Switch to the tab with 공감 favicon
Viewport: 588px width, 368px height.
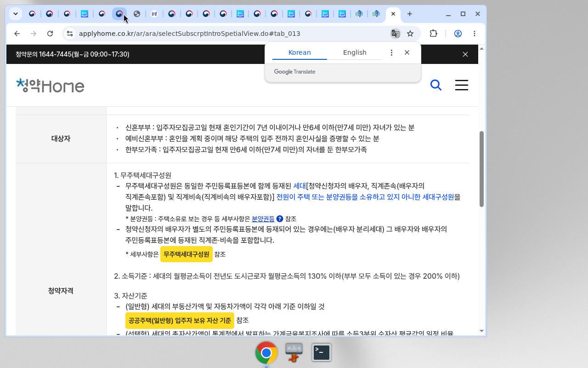click(154, 14)
